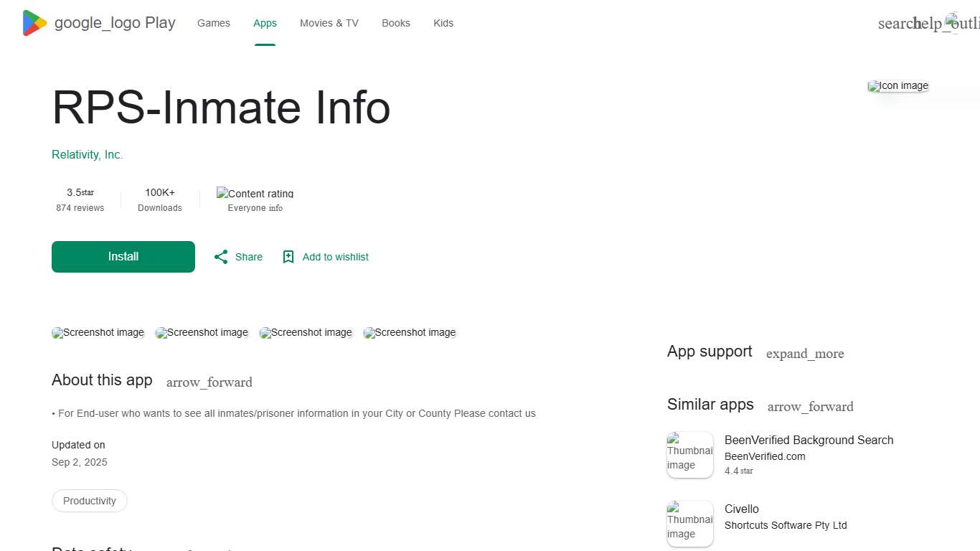Expand the App support section

point(804,354)
